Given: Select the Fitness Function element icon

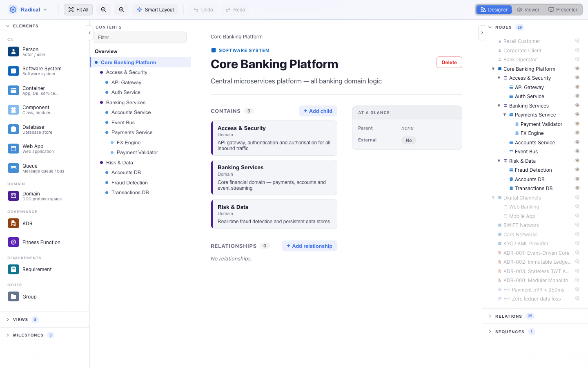Looking at the screenshot, I should click(x=13, y=242).
